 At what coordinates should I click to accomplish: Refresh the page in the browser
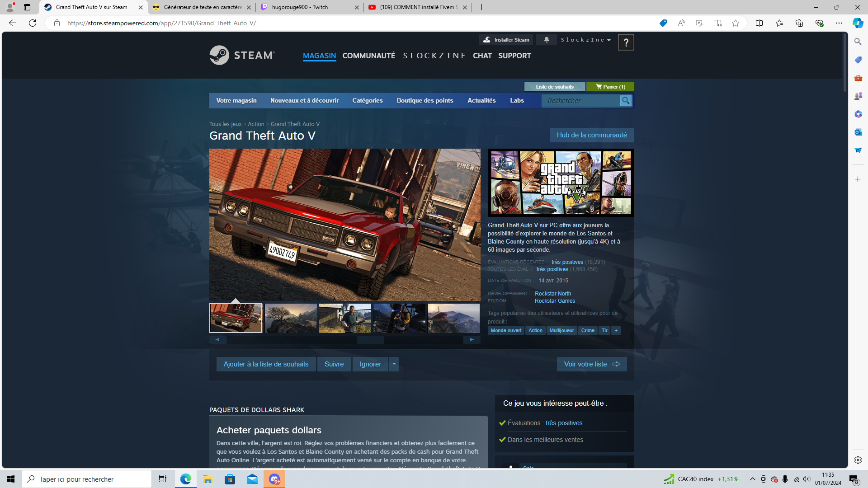pos(33,23)
